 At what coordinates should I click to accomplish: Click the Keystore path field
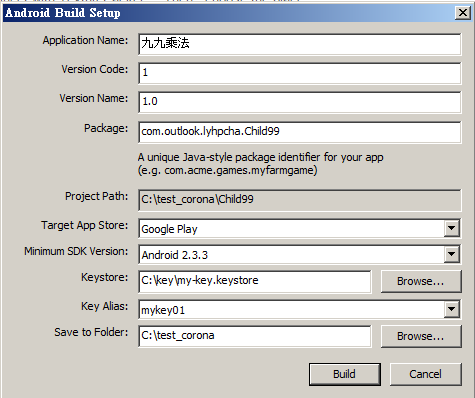255,281
